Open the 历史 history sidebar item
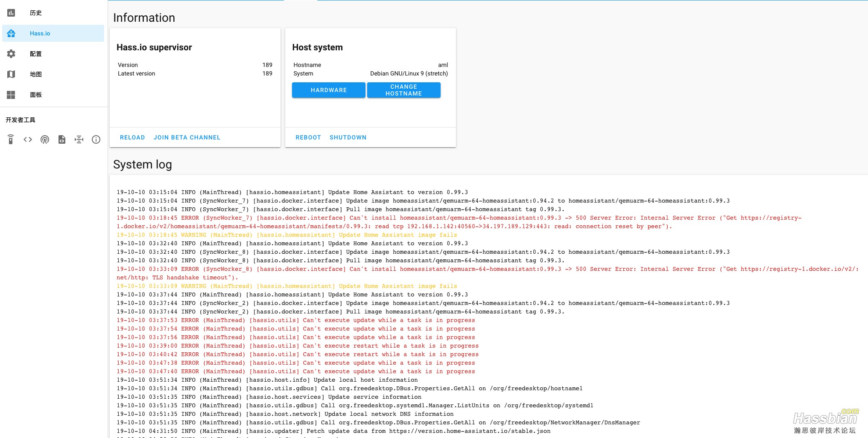 coord(53,13)
